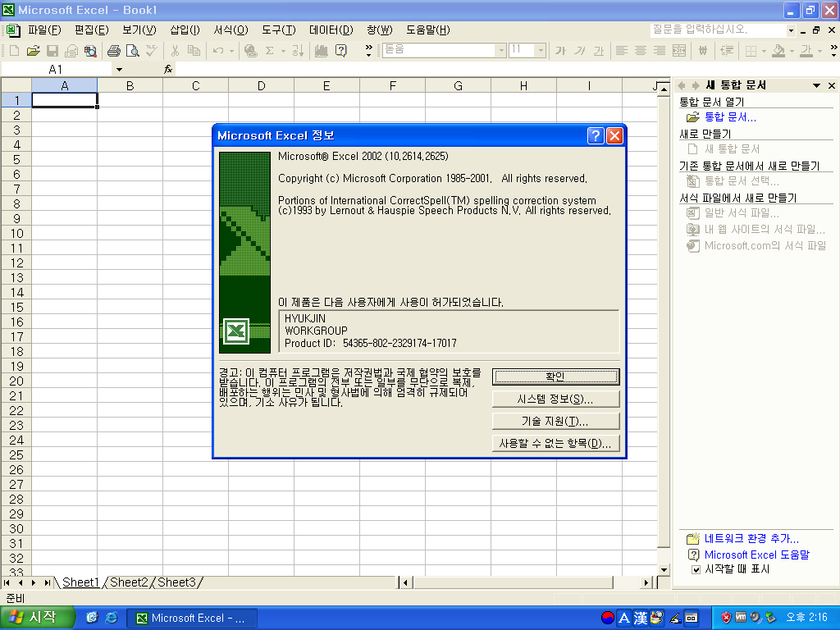Open the Name Box dropdown arrow
This screenshot has width=840, height=630.
(x=119, y=70)
